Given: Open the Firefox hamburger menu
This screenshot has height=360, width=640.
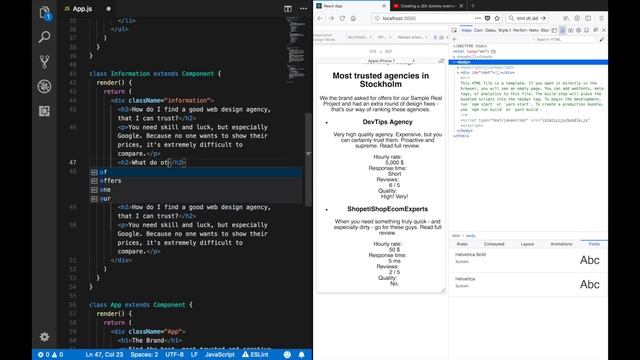Looking at the screenshot, I should [x=601, y=18].
